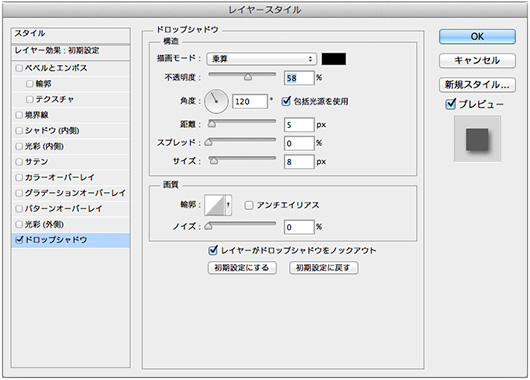Click the ノイズ value field showing 0

[x=299, y=227]
